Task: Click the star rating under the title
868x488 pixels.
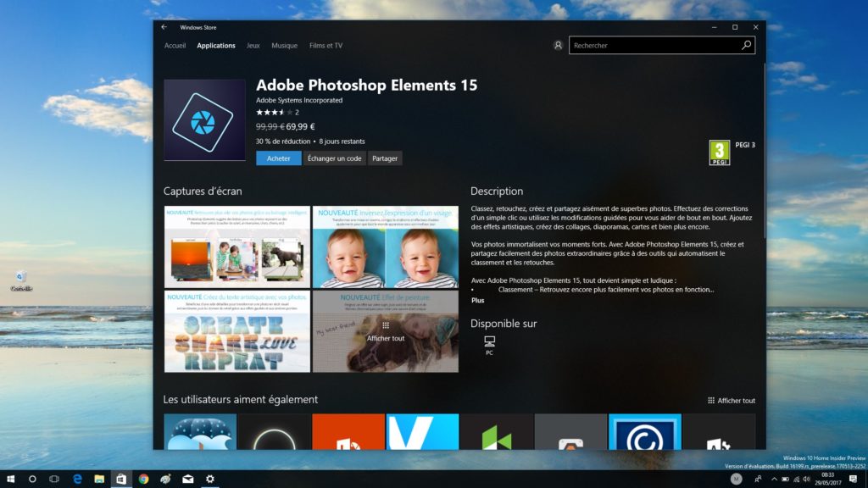Action: coord(274,113)
